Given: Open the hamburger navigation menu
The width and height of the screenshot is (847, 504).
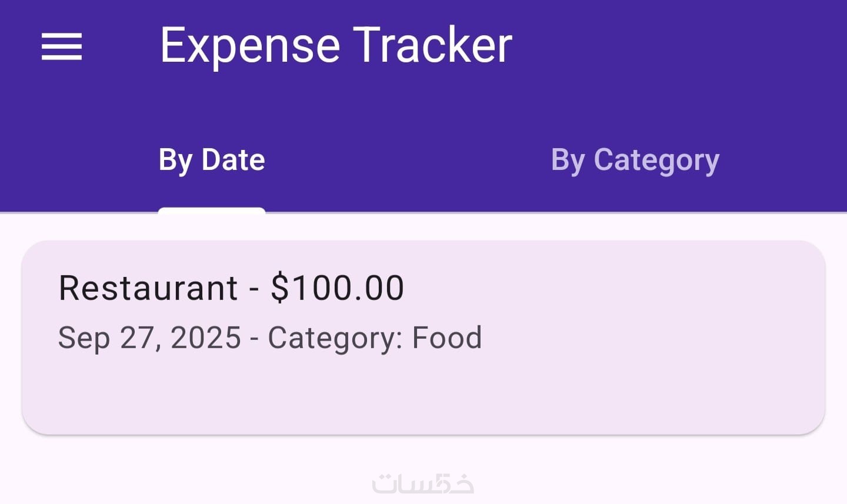Looking at the screenshot, I should pos(62,46).
